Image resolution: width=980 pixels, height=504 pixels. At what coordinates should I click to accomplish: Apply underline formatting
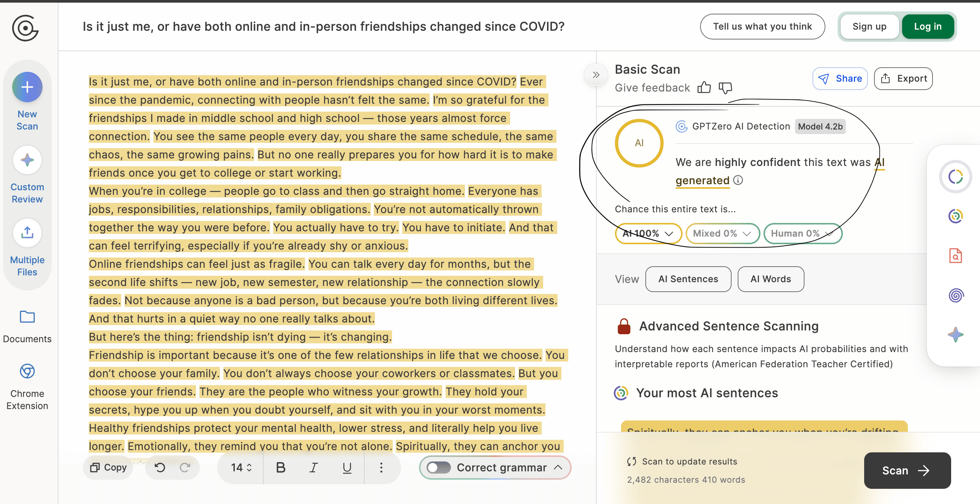click(x=346, y=467)
